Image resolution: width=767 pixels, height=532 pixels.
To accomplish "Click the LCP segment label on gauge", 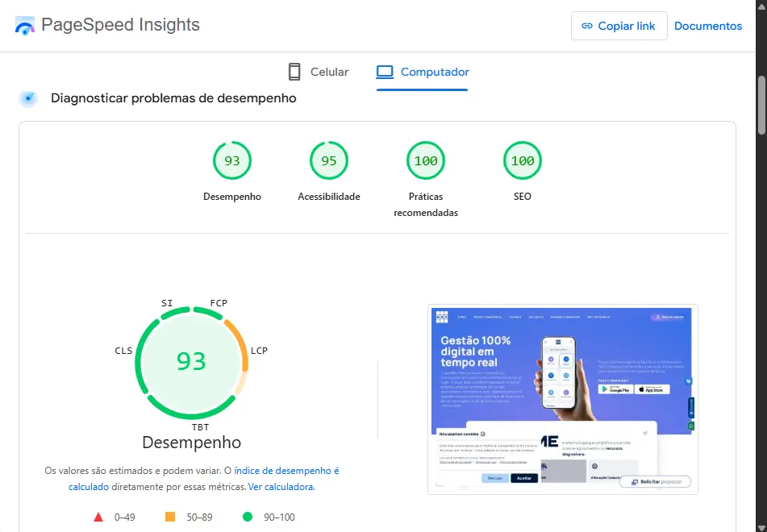I will pos(259,351).
